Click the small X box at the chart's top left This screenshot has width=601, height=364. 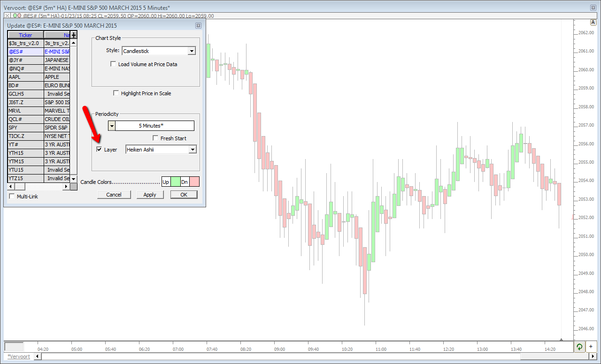point(7,16)
